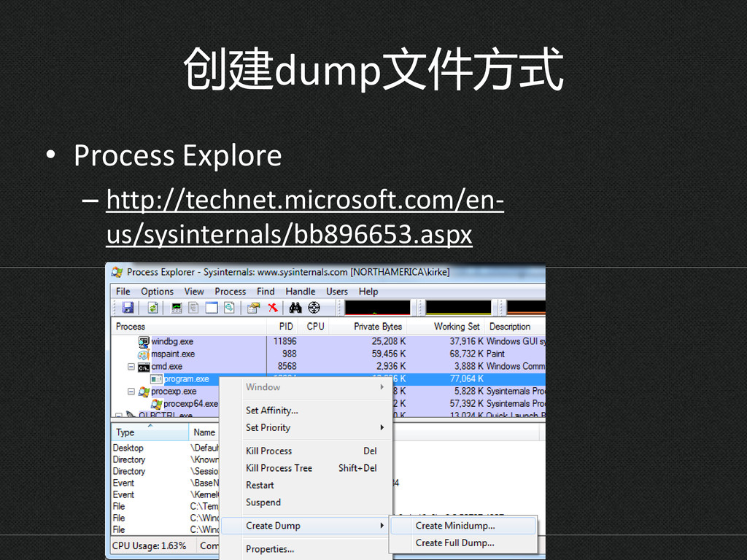Screen dimensions: 747x560
Task: Select the crosshair Find Window's Process icon
Action: (x=314, y=308)
